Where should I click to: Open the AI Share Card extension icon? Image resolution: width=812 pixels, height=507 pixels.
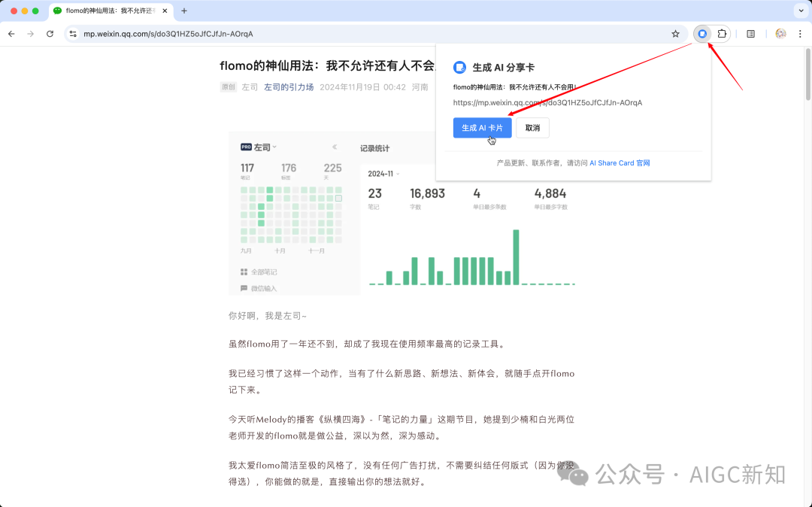pyautogui.click(x=702, y=34)
